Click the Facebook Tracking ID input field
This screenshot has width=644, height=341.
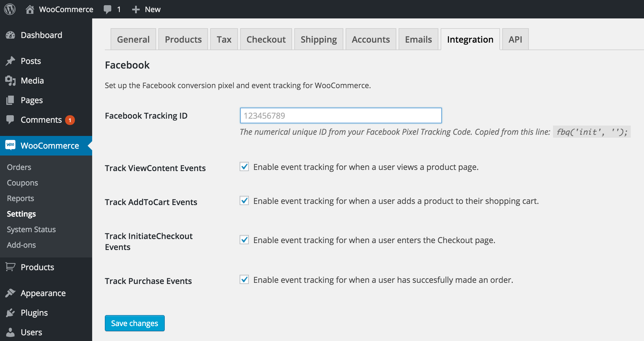340,115
